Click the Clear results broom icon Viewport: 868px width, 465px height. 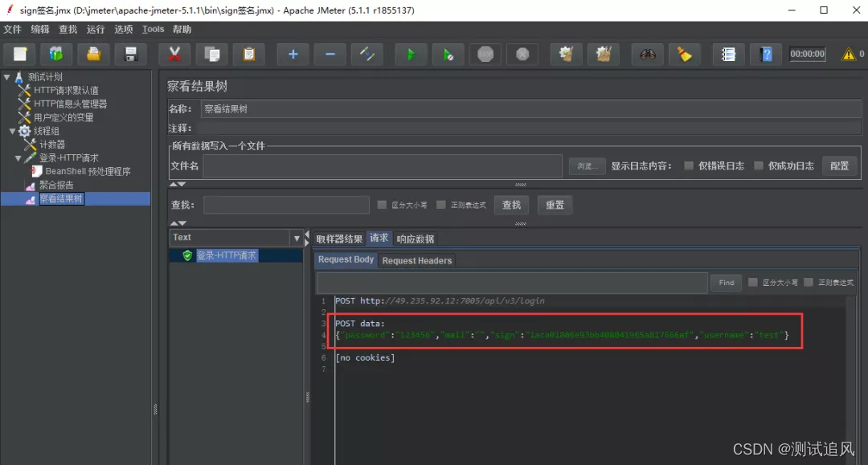[x=566, y=54]
